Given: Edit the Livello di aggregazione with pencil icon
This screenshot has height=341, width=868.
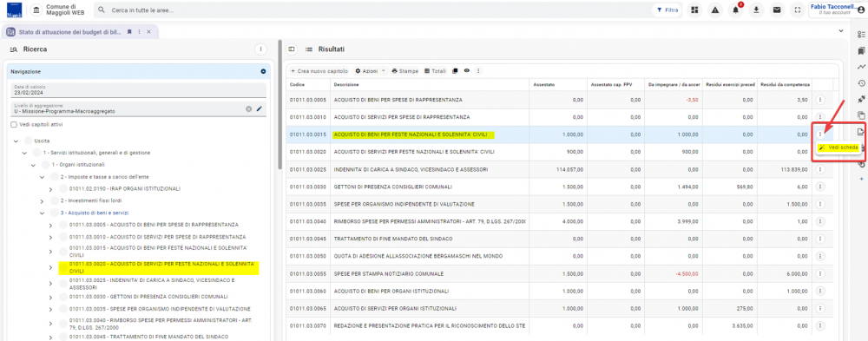Looking at the screenshot, I should tap(259, 109).
